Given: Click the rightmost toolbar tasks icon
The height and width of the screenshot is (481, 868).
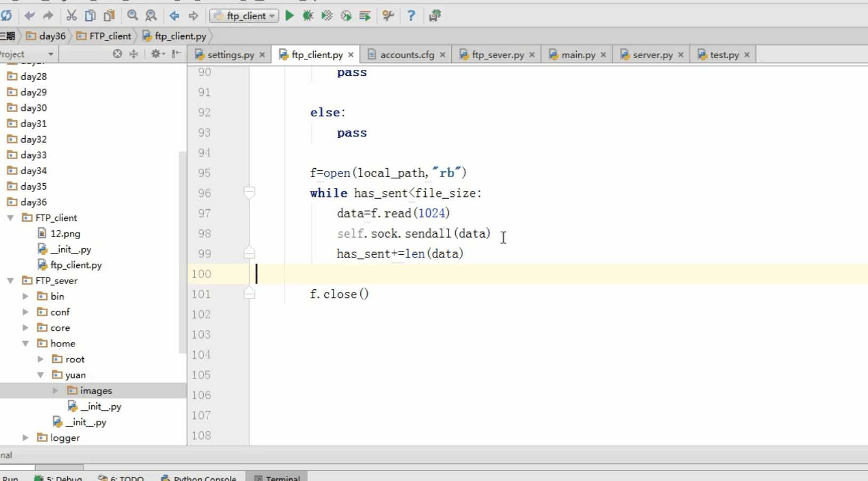Looking at the screenshot, I should click(x=435, y=15).
